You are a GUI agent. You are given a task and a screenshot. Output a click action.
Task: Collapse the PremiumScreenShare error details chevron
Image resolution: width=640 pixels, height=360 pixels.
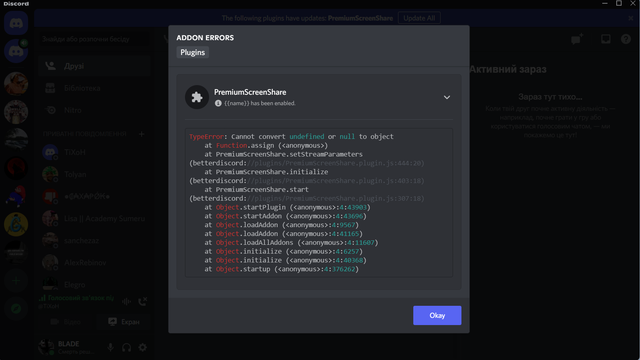pos(447,97)
